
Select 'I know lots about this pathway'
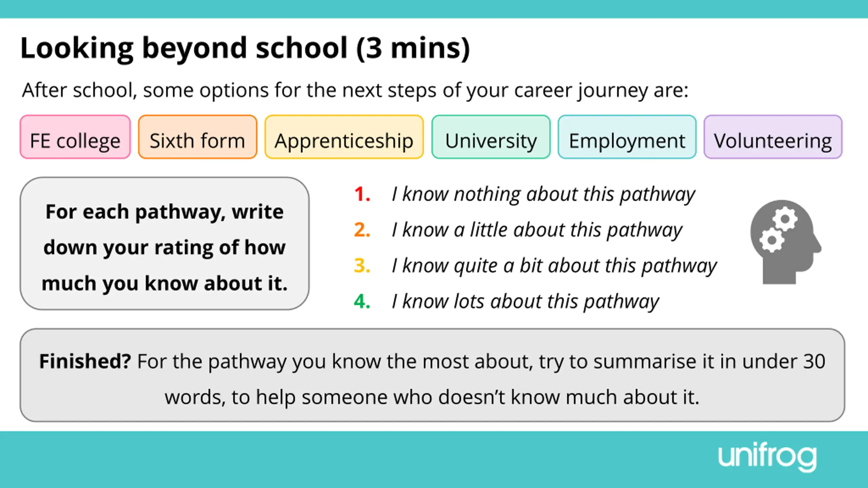(x=525, y=302)
